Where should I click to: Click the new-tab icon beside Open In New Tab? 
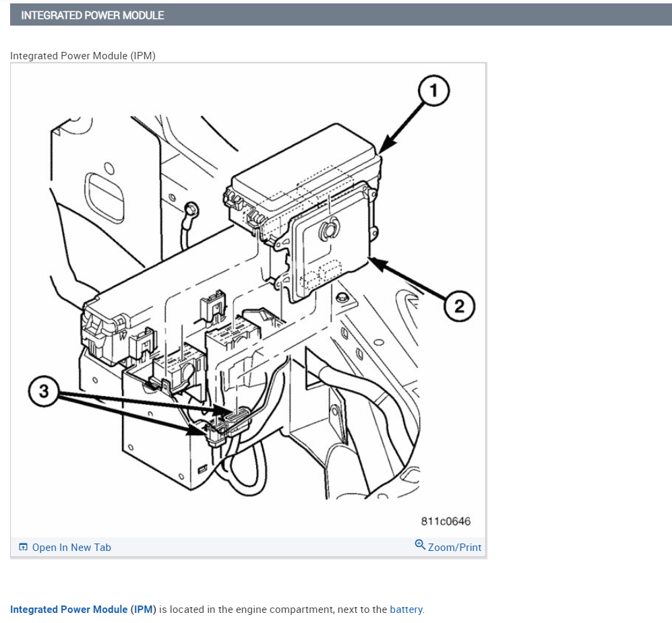pos(23,547)
